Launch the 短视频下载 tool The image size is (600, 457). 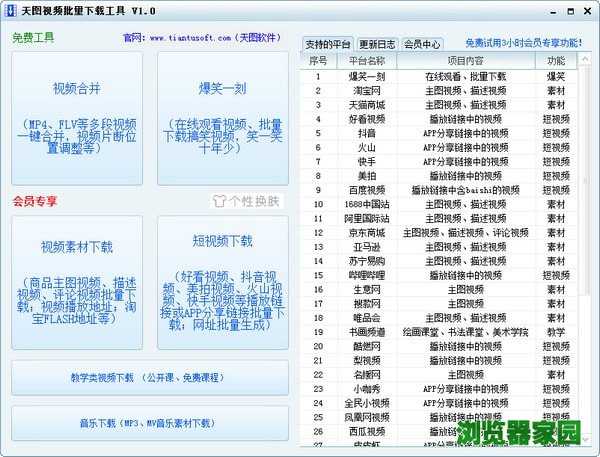223,282
